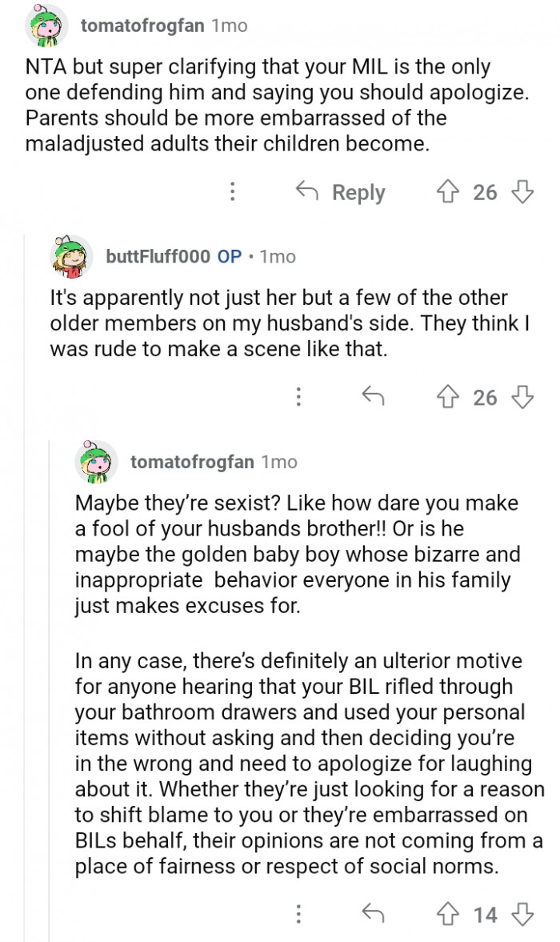The width and height of the screenshot is (560, 942).
Task: Upvote buttFluff000's reply comment
Action: [x=447, y=397]
